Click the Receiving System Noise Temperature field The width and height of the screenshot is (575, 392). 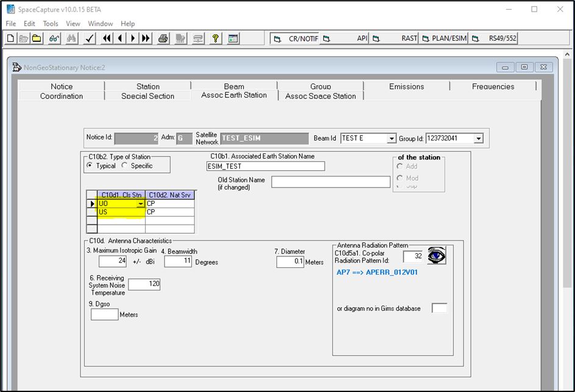tap(144, 284)
